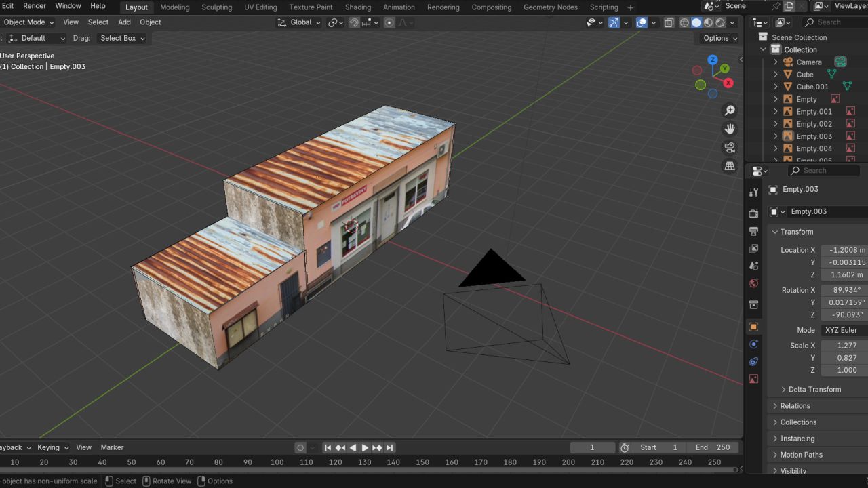
Task: Open the View Layer properties tab
Action: pos(753,249)
